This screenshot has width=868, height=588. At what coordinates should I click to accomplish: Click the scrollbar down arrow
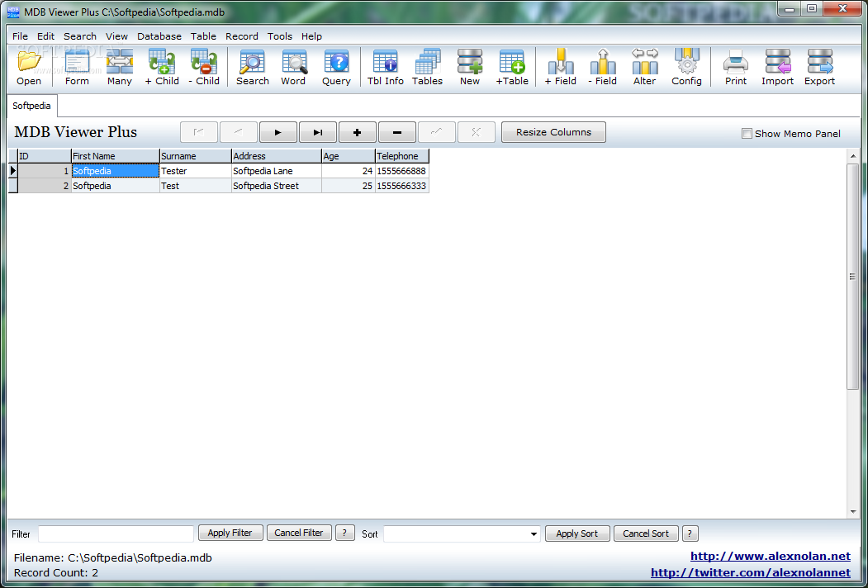tap(852, 512)
